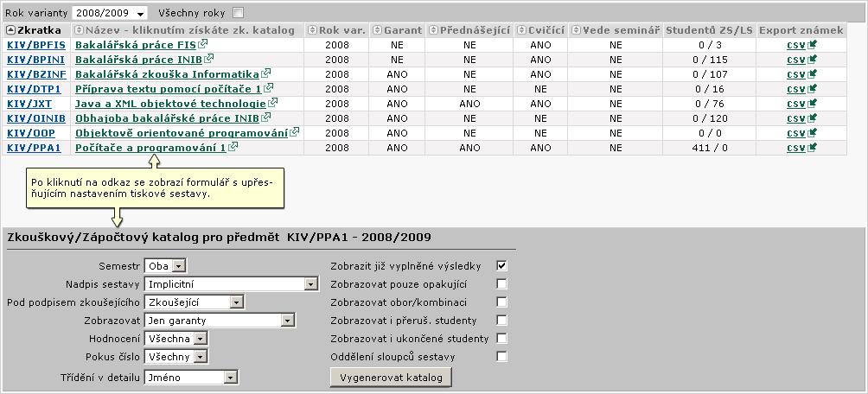Click the 411 / 0 students cell
The height and width of the screenshot is (394, 868).
710,148
